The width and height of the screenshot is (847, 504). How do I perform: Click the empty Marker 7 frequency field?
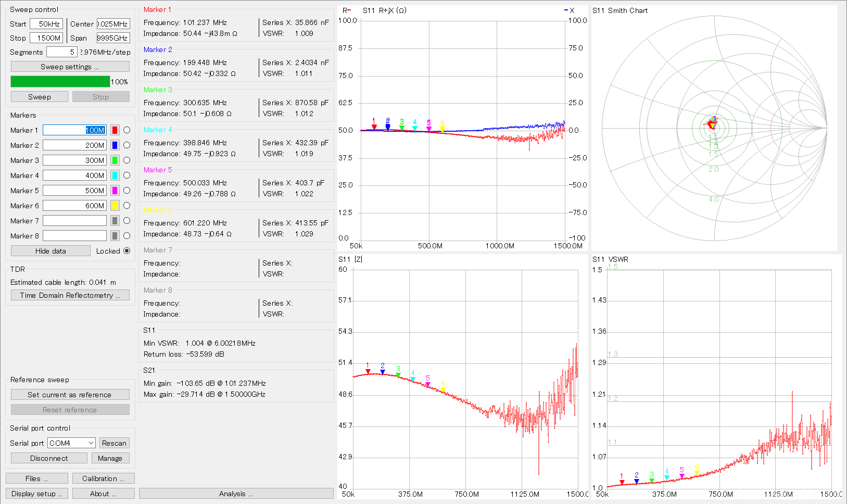[74, 221]
